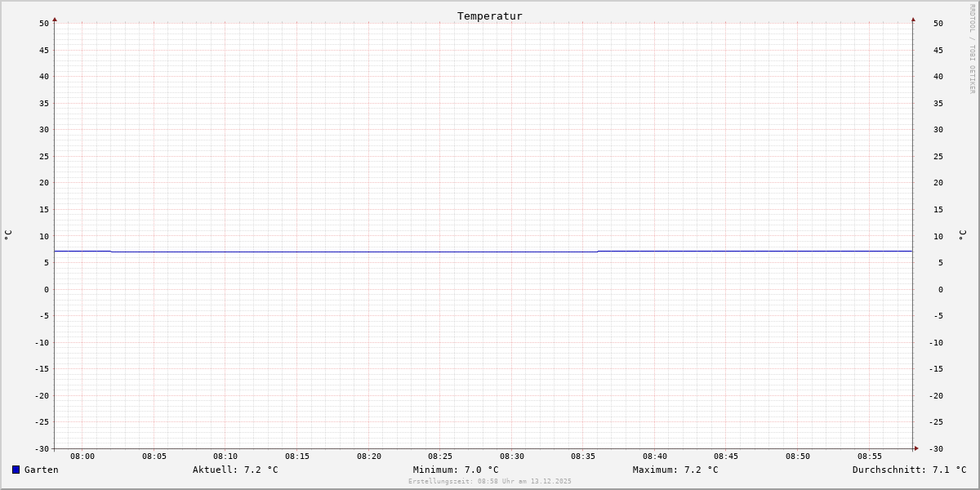This screenshot has width=980, height=490.
Task: Click the '-15' label on the right axis
Action: tap(936, 369)
